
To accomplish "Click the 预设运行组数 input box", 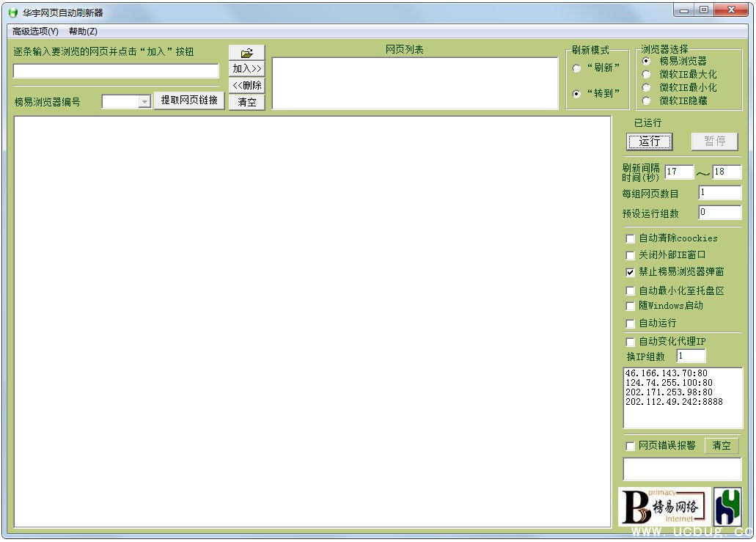I will point(719,213).
